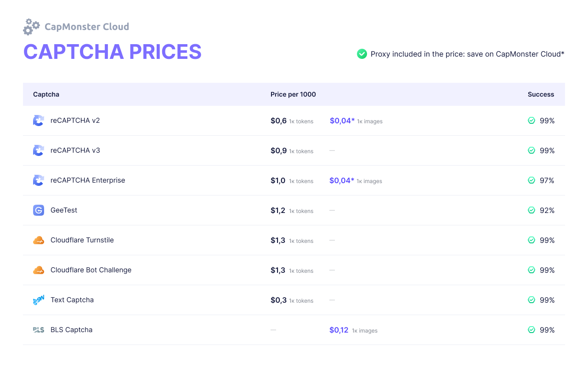Open the reCAPTCHA v2 name link
The image size is (588, 368).
tap(75, 121)
